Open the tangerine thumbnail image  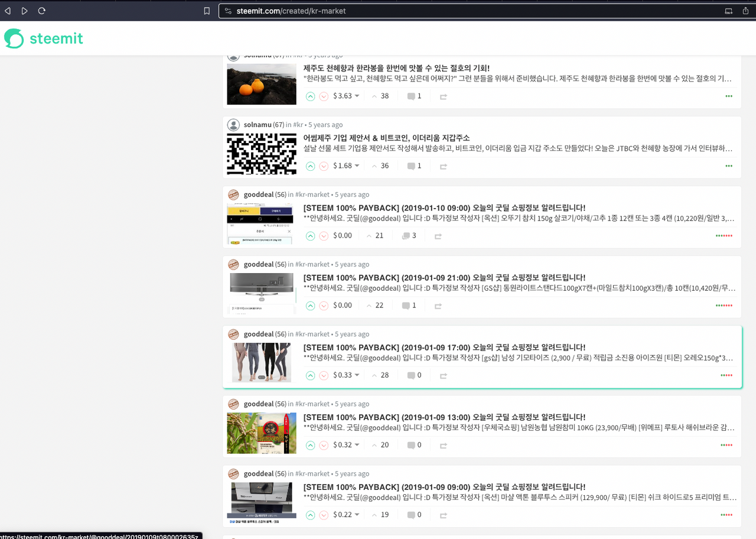(x=262, y=84)
